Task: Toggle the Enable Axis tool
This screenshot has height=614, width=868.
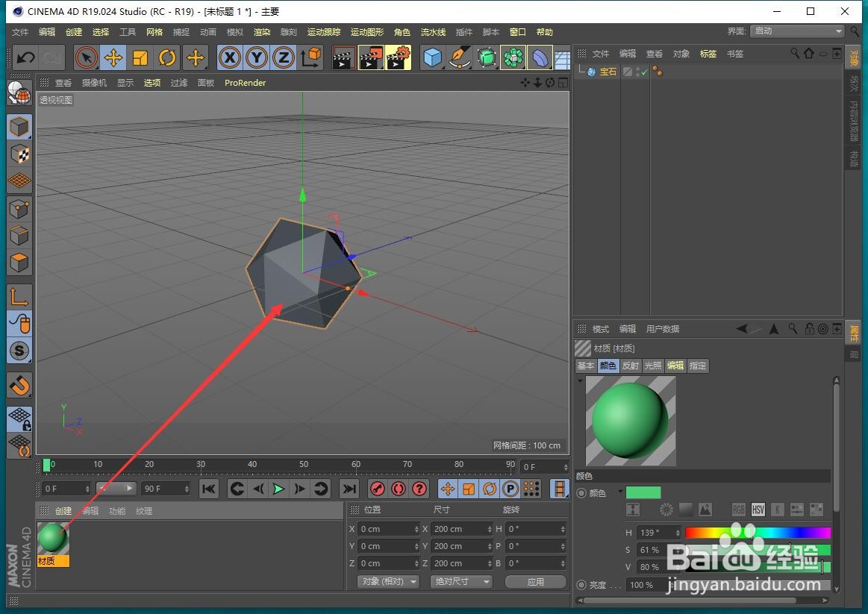Action: pyautogui.click(x=19, y=297)
